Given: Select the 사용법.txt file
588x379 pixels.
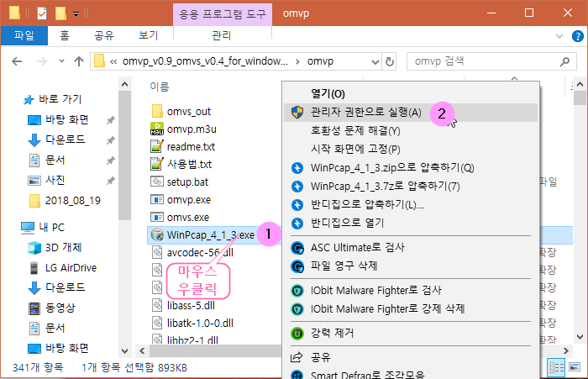Looking at the screenshot, I should click(x=189, y=165).
